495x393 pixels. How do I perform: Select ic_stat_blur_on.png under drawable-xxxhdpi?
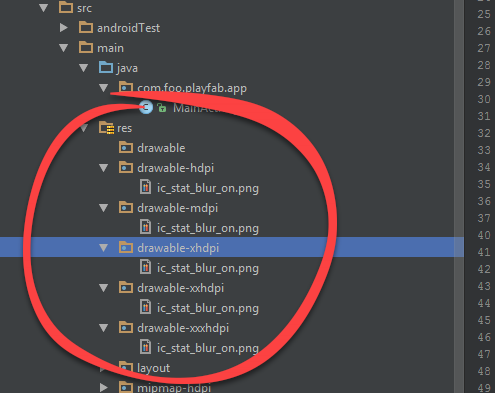(208, 349)
